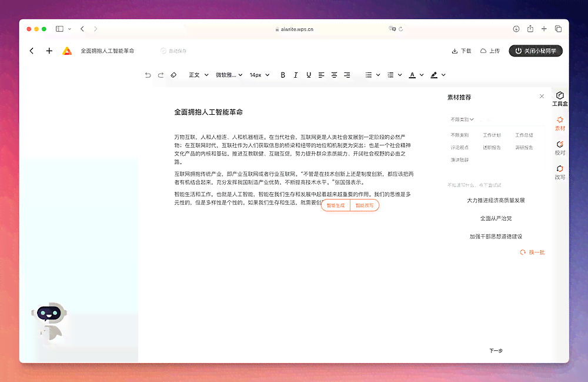Go back with the app back arrow

click(32, 51)
